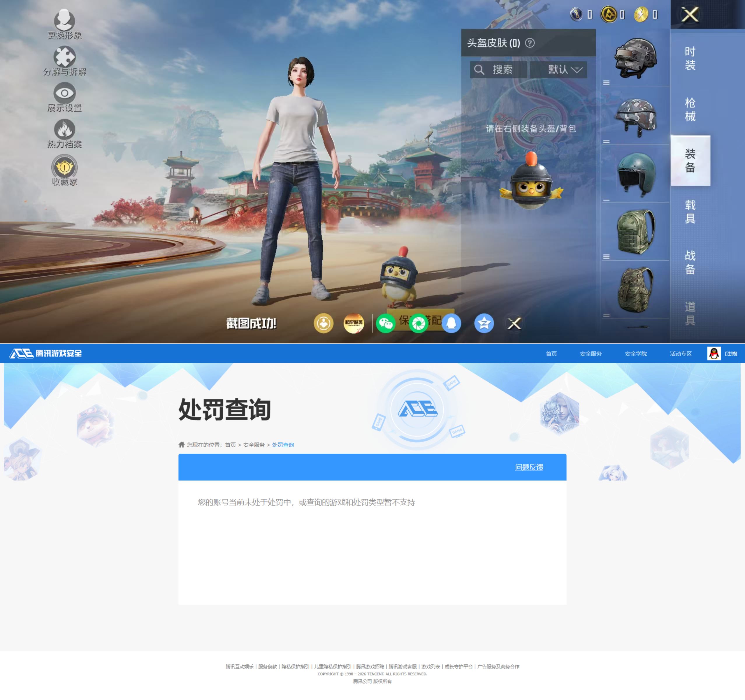Activate the 搜索 search field
The image size is (745, 700).
[x=498, y=70]
